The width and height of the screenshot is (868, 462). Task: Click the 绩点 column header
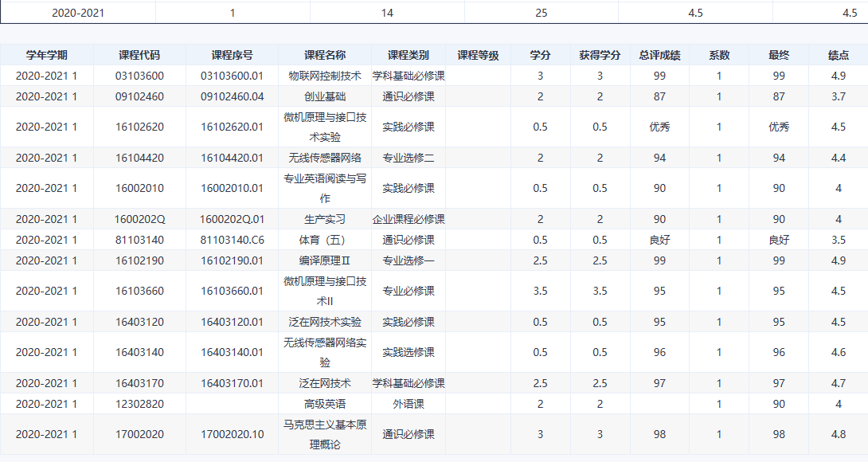tap(839, 56)
